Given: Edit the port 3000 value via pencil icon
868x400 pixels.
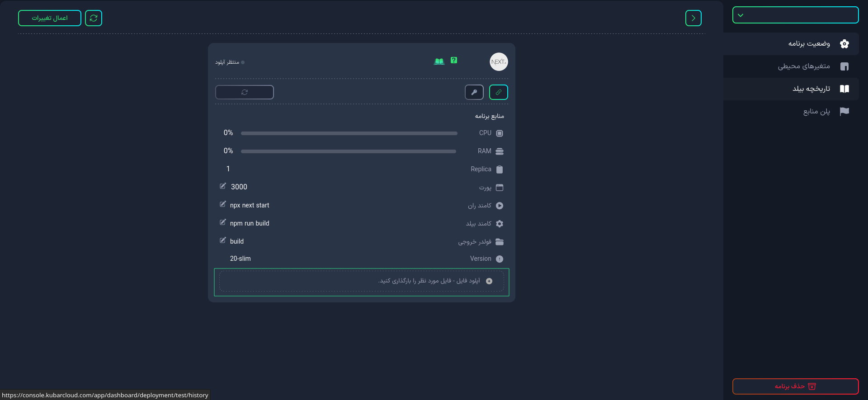Looking at the screenshot, I should [223, 186].
